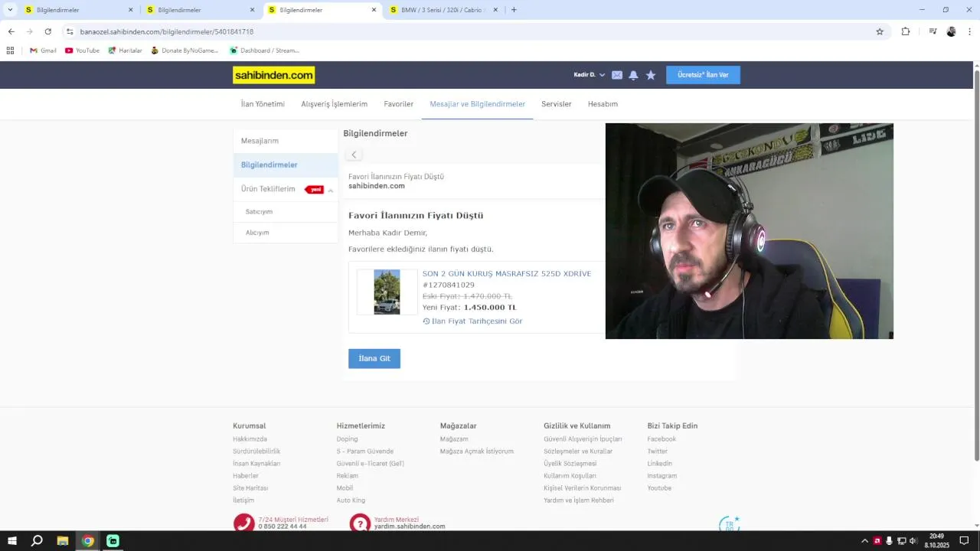Open Youtube footer link

pyautogui.click(x=659, y=488)
